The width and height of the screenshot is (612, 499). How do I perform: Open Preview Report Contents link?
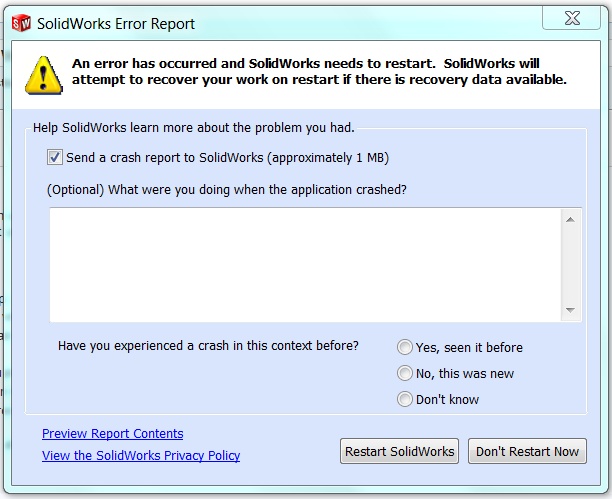[x=112, y=434]
